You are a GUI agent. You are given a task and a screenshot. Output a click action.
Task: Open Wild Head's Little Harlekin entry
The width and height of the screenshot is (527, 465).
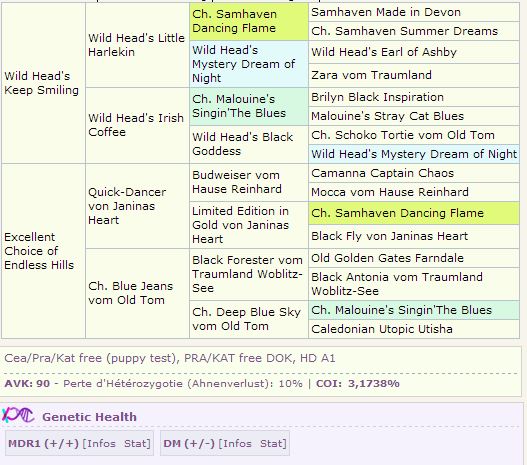[136, 45]
